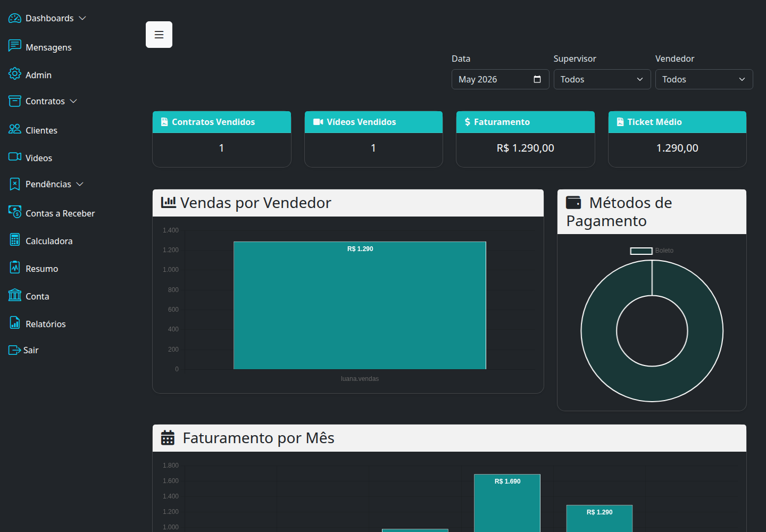
Task: Click the Data month field showing May 2026
Action: coord(500,79)
